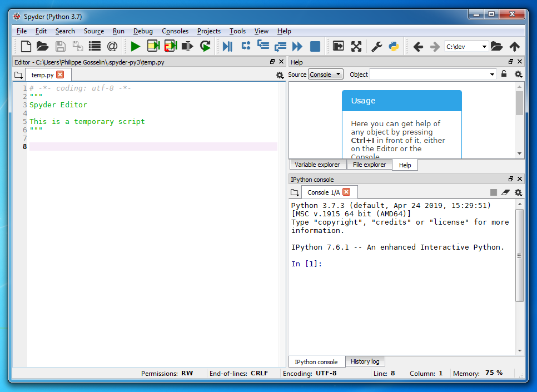The image size is (537, 392).
Task: Open the Projects menu
Action: click(x=209, y=31)
